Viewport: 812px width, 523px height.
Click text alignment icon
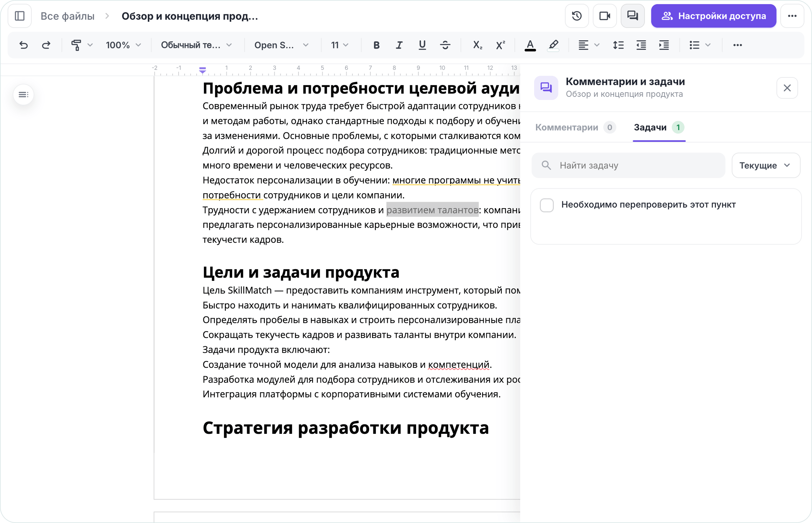583,45
